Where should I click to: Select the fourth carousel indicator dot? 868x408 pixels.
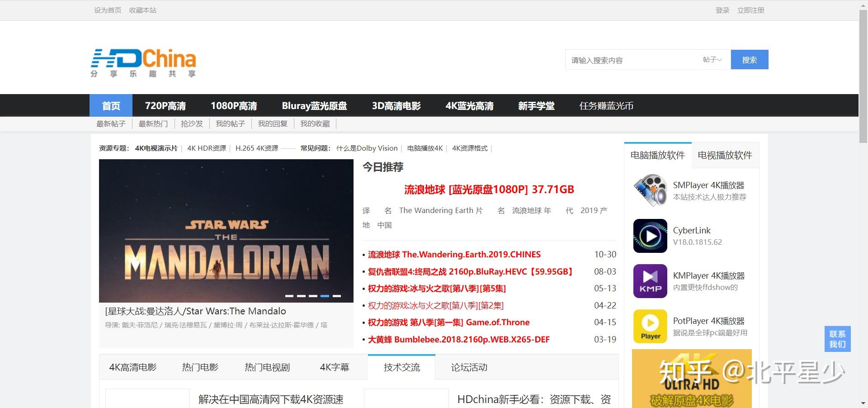[325, 296]
